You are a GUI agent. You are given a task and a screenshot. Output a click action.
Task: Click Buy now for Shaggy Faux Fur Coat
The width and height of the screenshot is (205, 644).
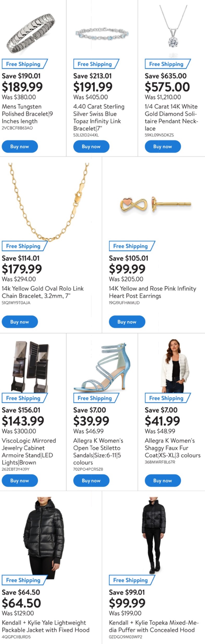coord(163,481)
